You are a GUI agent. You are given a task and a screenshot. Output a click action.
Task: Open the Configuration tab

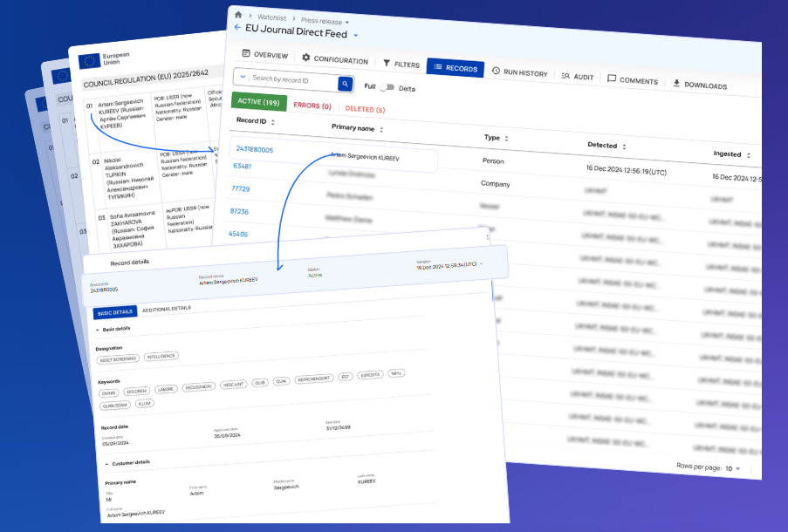click(x=335, y=58)
